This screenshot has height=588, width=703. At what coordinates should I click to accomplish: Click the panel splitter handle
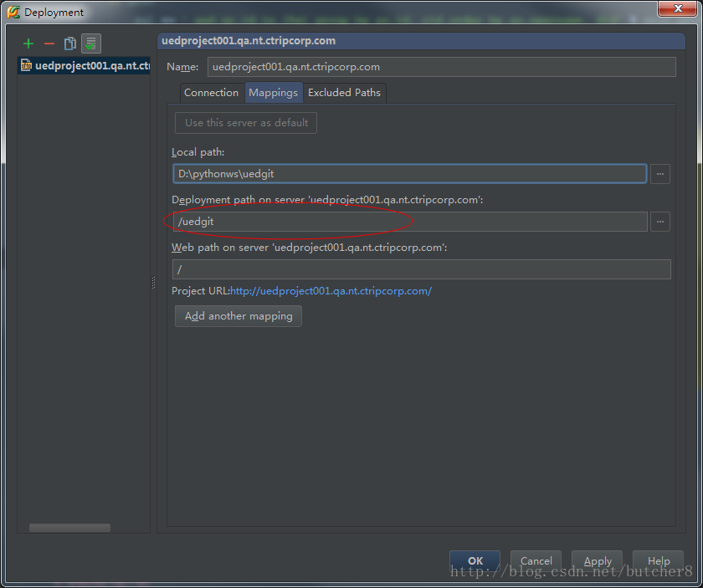pyautogui.click(x=153, y=283)
